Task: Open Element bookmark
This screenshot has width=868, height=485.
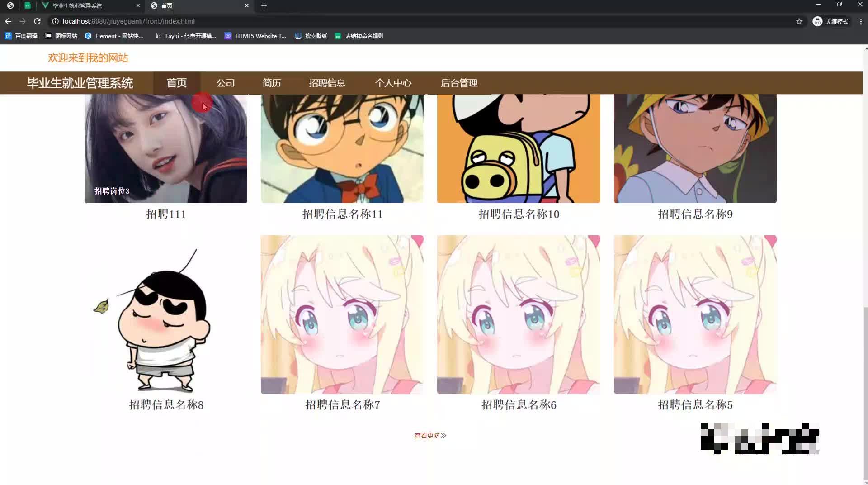Action: (x=114, y=36)
